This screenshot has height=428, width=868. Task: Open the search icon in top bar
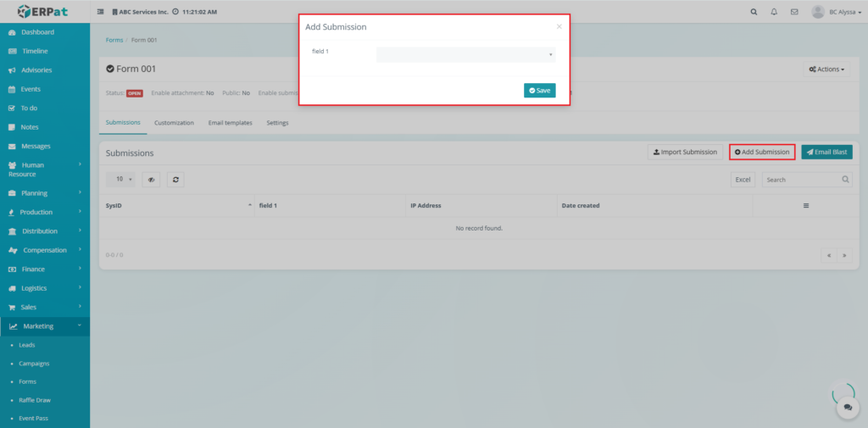(x=754, y=12)
